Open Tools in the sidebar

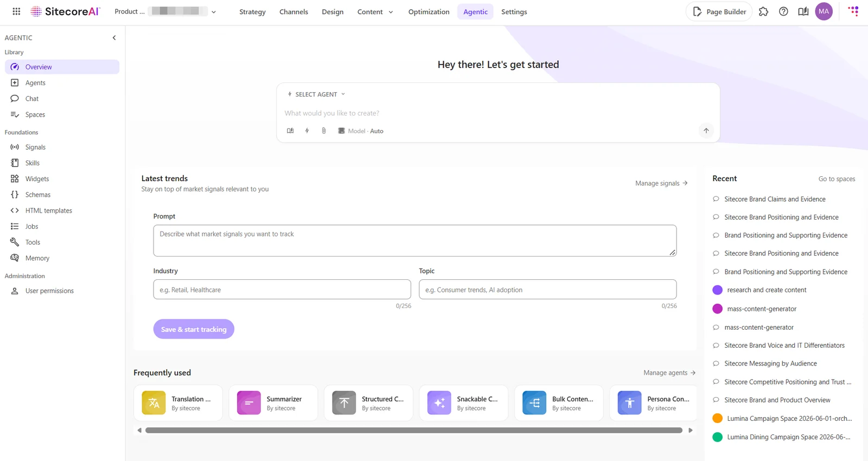click(62, 242)
